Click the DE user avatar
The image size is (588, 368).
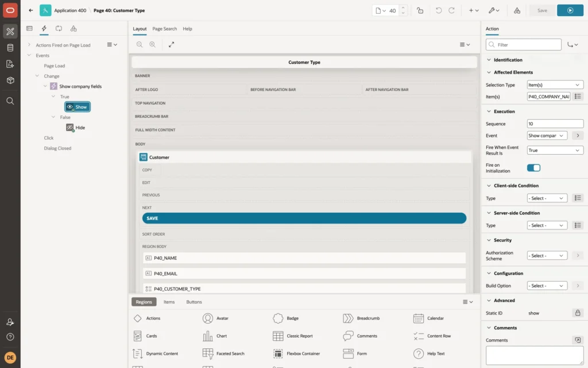[10, 358]
